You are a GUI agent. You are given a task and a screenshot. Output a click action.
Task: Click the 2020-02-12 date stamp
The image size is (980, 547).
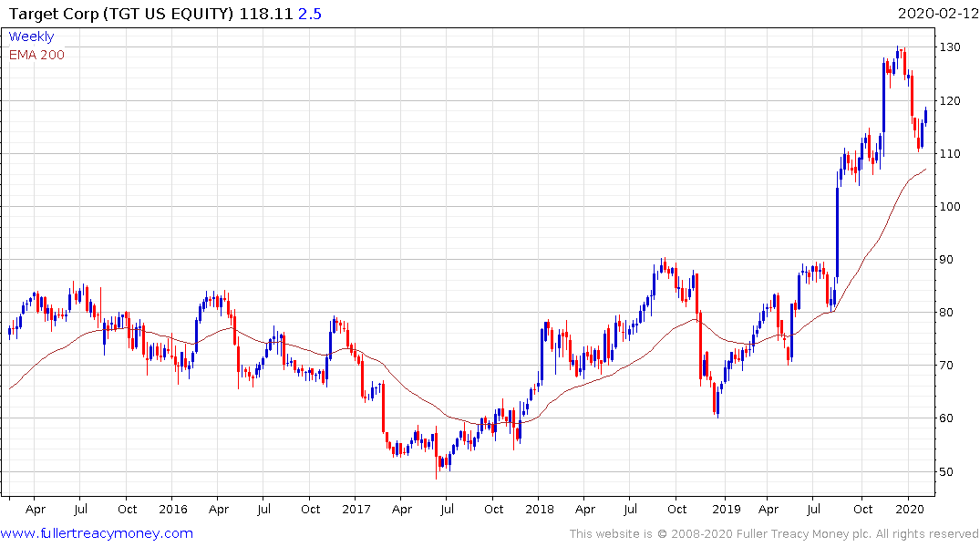point(937,14)
